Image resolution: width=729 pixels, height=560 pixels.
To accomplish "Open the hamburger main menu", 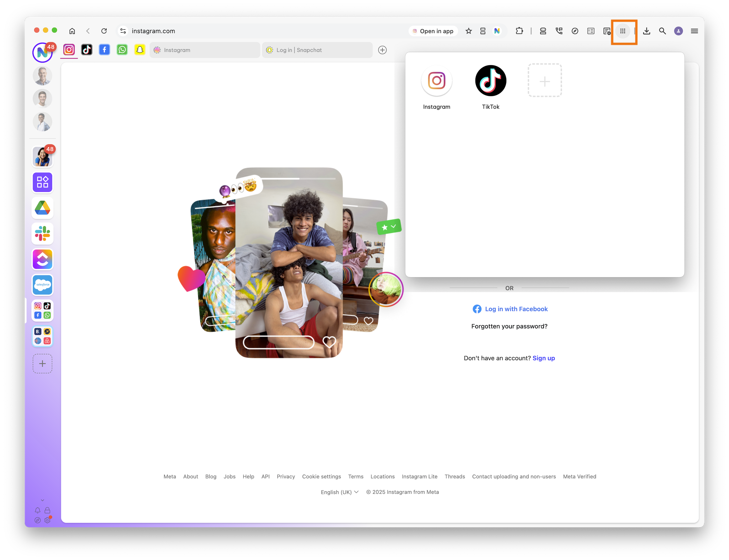I will 694,31.
